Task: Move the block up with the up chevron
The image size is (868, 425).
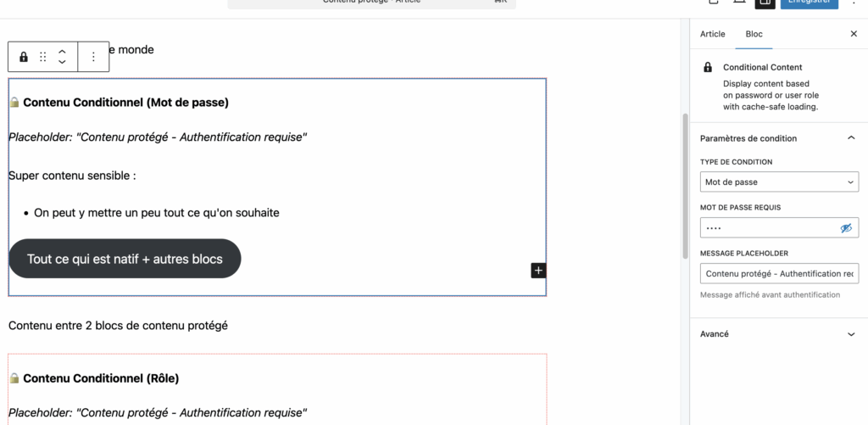Action: point(62,51)
